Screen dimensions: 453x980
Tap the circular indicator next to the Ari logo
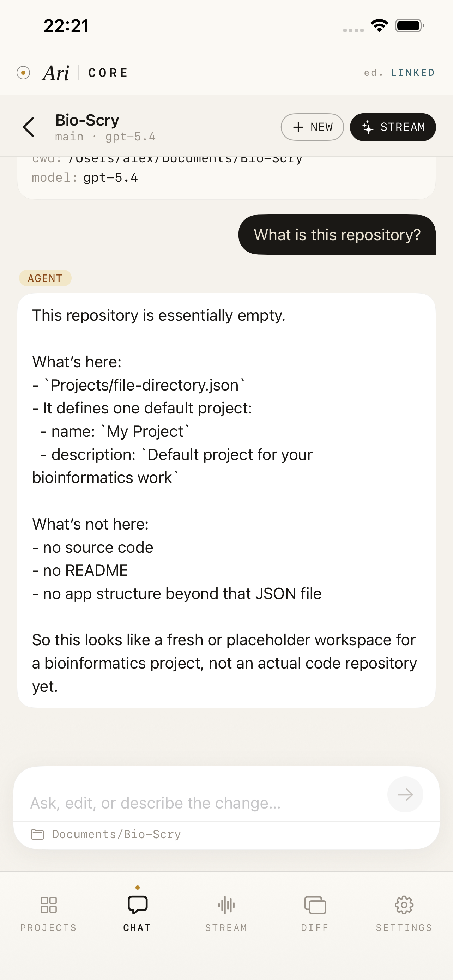[x=24, y=72]
